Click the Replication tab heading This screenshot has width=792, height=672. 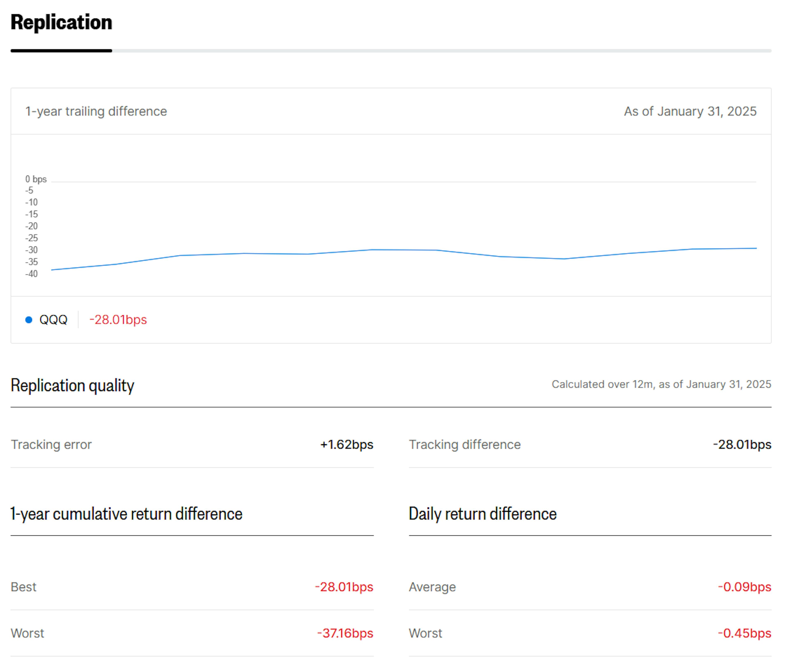pos(61,22)
